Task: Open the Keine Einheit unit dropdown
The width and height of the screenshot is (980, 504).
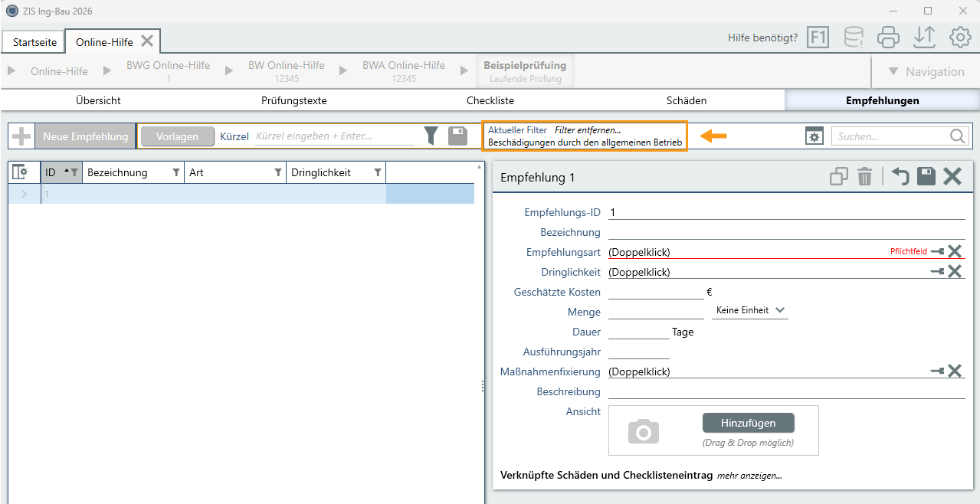Action: click(x=750, y=310)
